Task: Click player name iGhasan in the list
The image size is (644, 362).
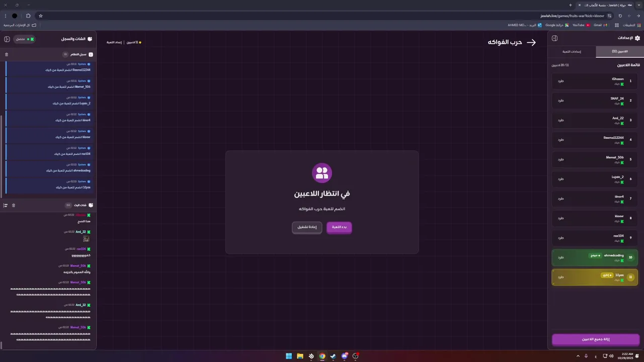Action: pyautogui.click(x=618, y=79)
